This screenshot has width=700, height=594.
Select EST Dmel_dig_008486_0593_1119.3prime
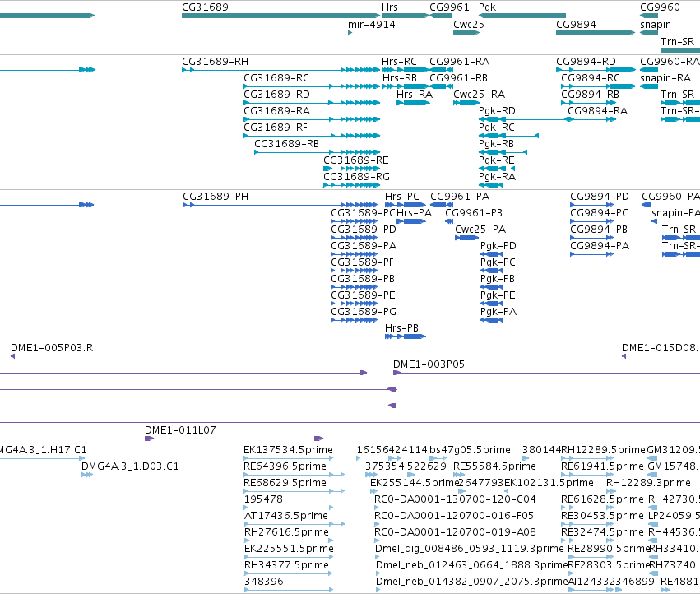point(378,557)
